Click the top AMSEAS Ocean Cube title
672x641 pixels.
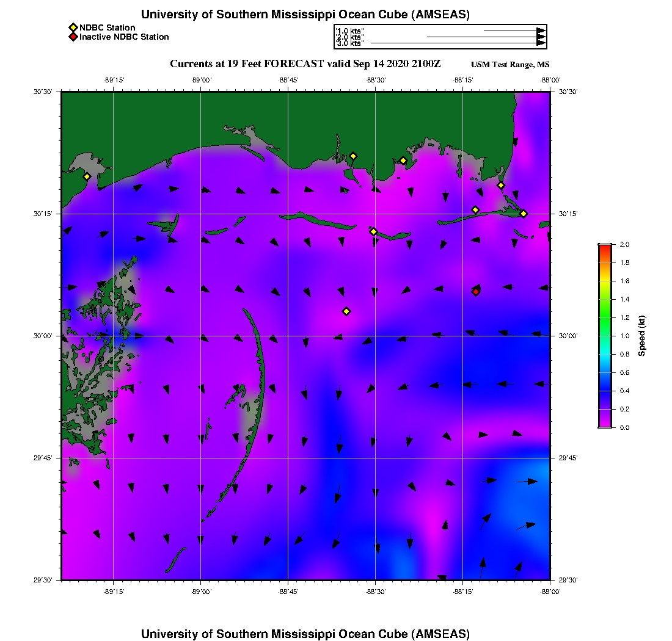point(305,15)
